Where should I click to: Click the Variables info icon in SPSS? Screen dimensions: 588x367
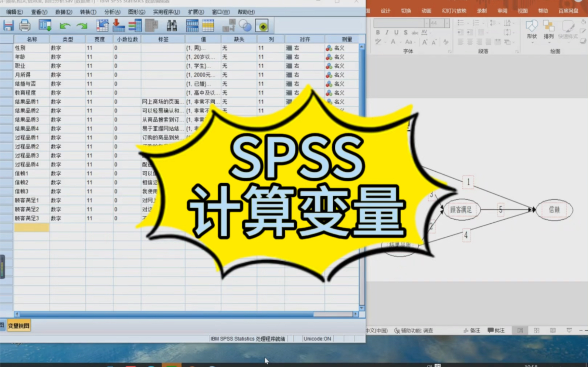coord(135,25)
